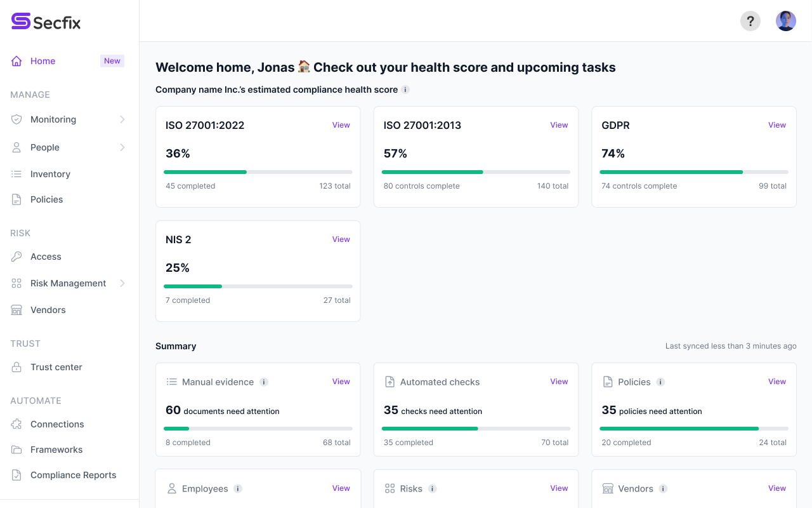Open your profile avatar menu

coord(785,21)
